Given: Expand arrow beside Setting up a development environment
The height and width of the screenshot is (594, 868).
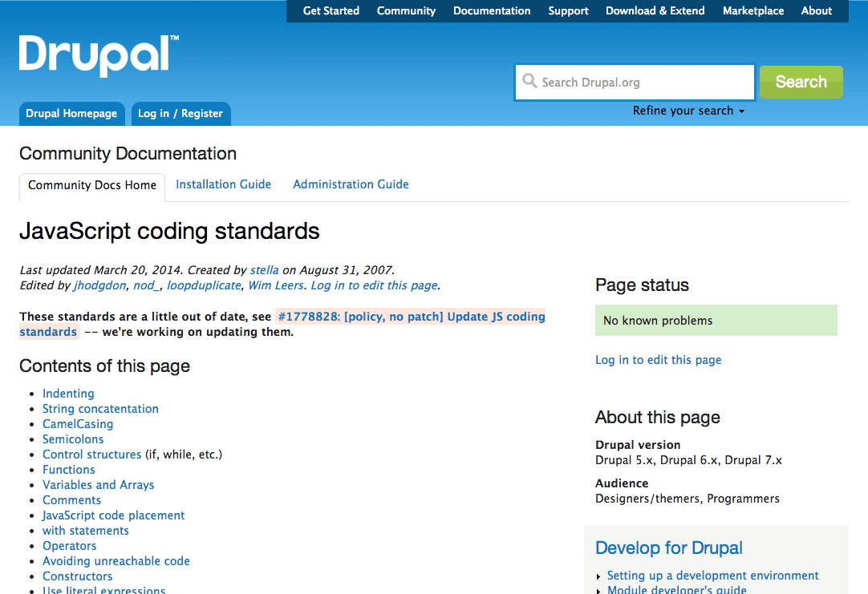Looking at the screenshot, I should click(x=598, y=576).
